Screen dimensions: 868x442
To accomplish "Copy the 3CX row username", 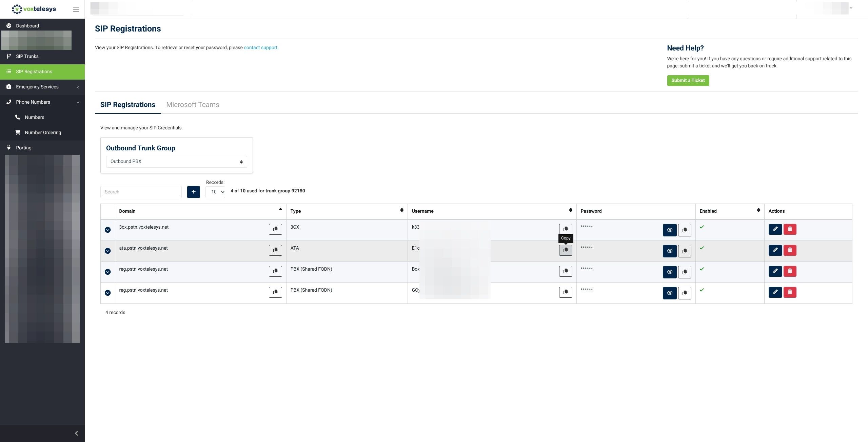I will click(x=566, y=229).
